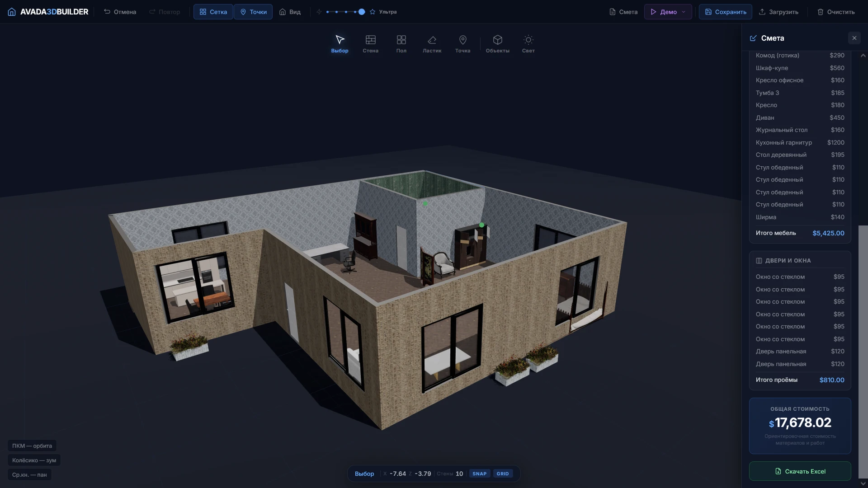Open the Демо dropdown arrow

point(683,12)
